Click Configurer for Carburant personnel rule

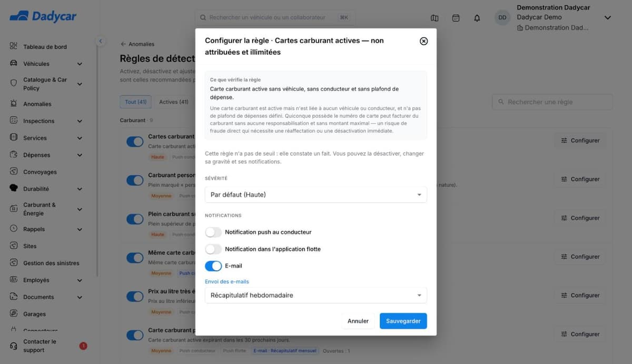point(580,179)
